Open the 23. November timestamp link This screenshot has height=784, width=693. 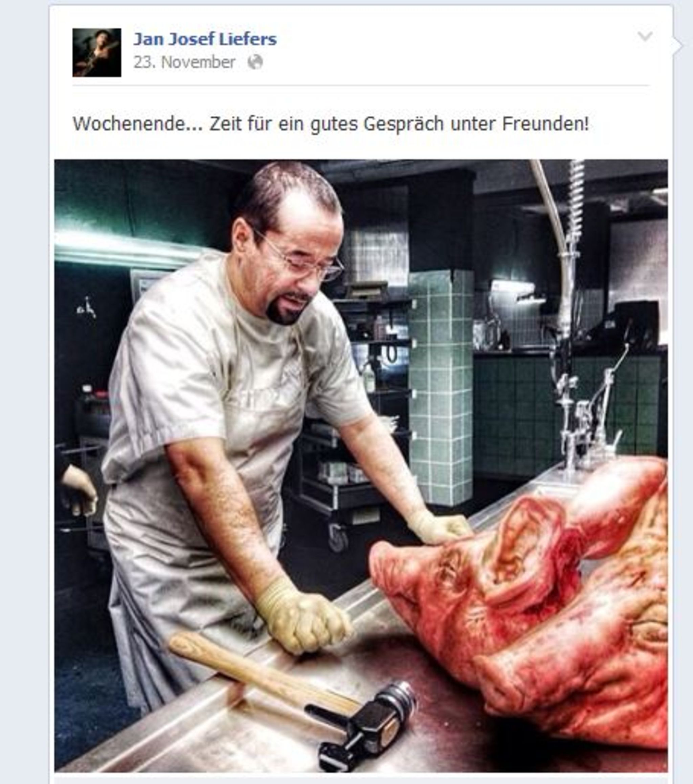click(184, 62)
